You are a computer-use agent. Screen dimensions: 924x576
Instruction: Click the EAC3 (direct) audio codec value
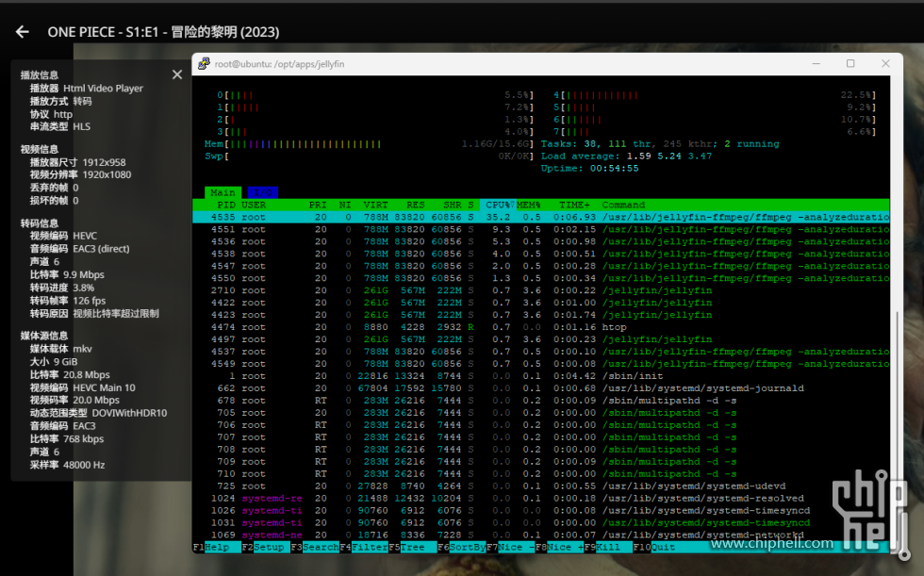tap(101, 249)
